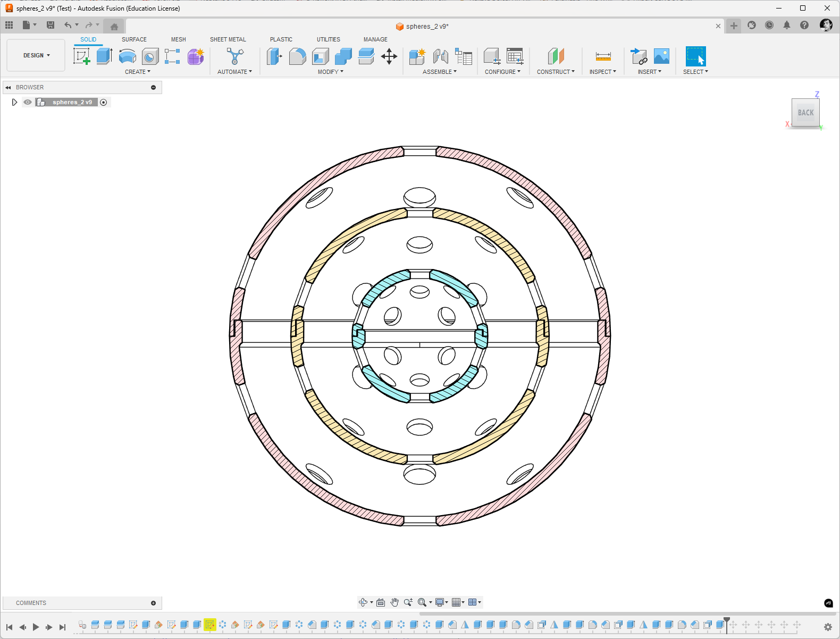Open the DESIGN workspace dropdown
The image size is (840, 639).
point(36,55)
